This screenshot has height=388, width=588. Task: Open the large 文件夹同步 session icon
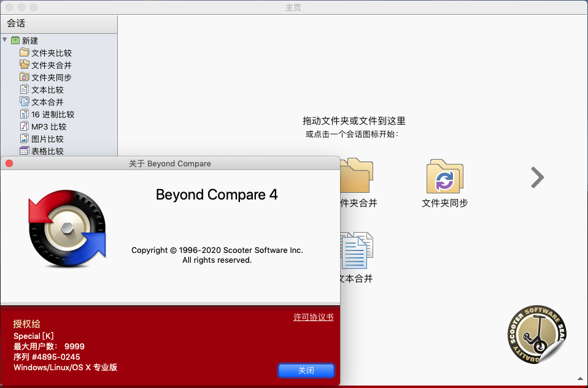pos(445,176)
